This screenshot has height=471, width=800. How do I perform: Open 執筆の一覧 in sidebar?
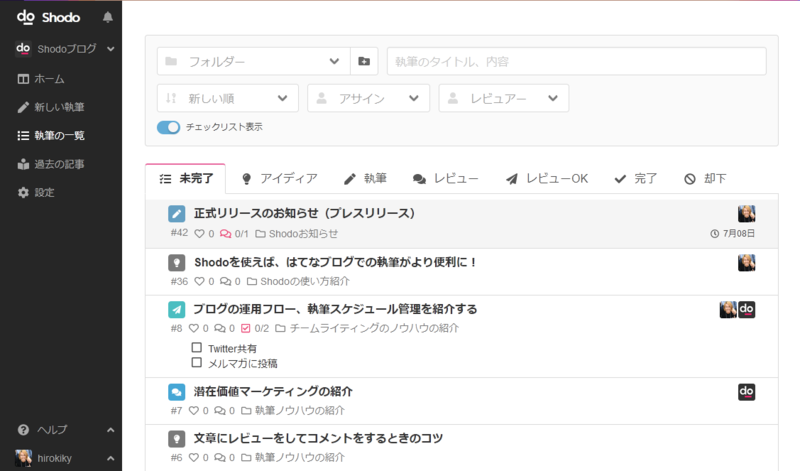51,136
